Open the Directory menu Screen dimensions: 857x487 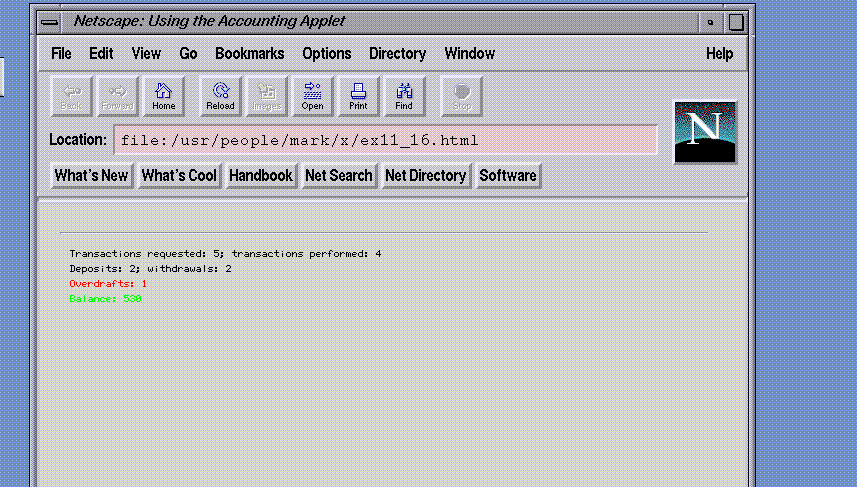397,54
